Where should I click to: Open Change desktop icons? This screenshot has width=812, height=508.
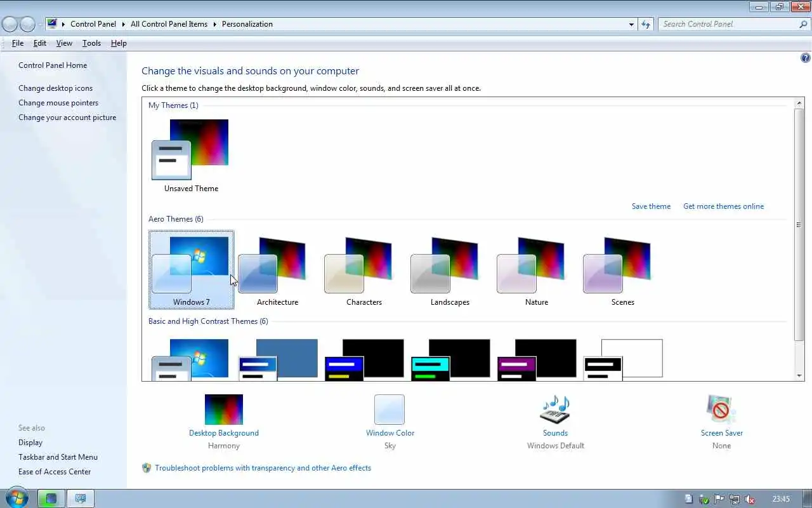click(x=55, y=88)
